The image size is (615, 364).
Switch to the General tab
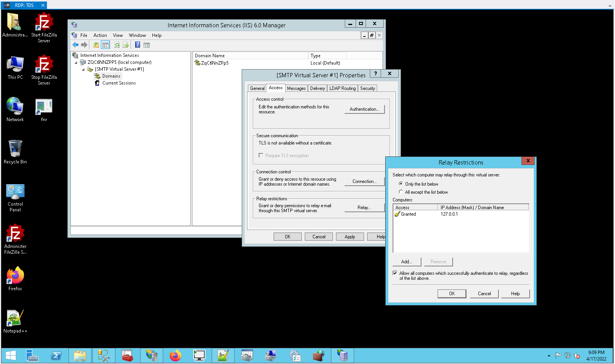(x=257, y=88)
